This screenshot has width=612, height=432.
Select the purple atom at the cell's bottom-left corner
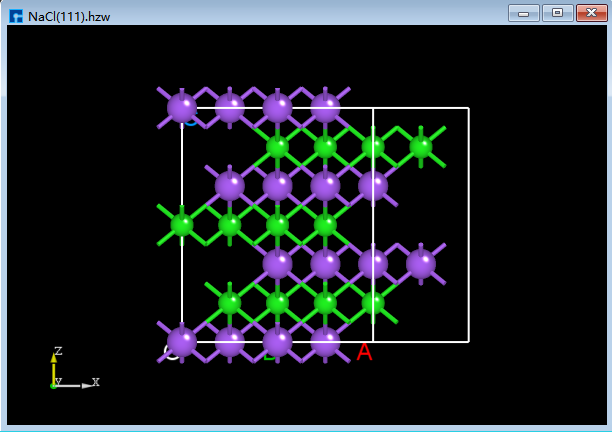[182, 342]
